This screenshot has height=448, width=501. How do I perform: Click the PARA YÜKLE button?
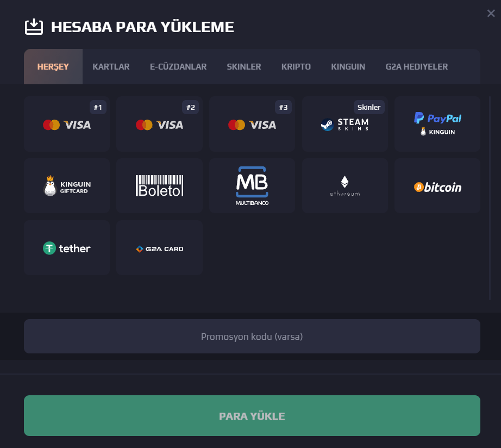pyautogui.click(x=252, y=416)
